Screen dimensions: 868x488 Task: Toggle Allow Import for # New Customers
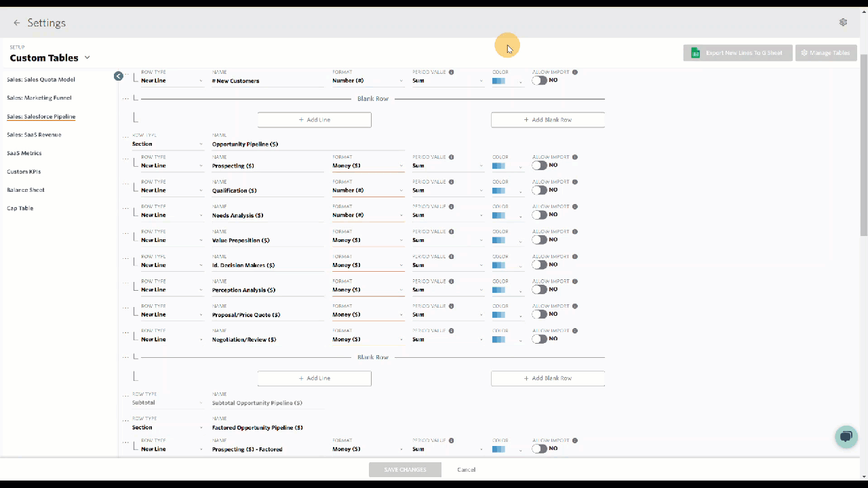540,81
